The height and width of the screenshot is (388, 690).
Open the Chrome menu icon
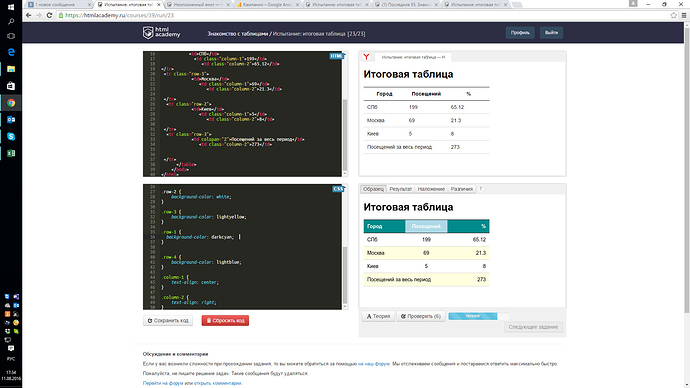pos(684,15)
